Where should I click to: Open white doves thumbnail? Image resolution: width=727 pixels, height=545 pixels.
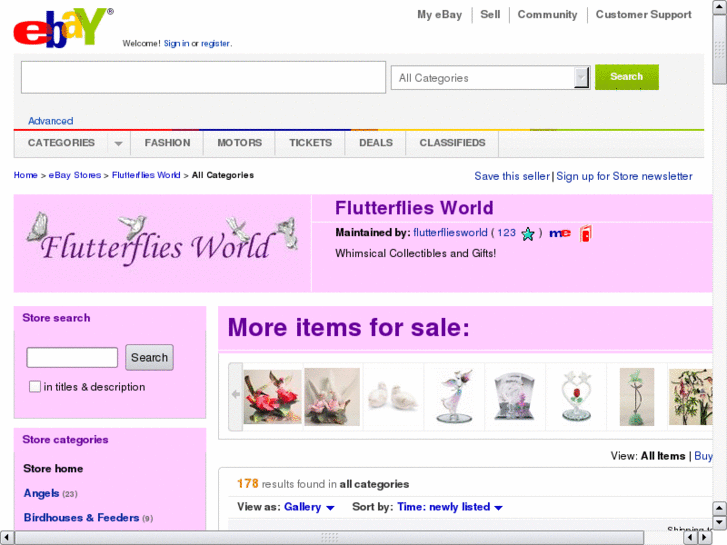pyautogui.click(x=393, y=397)
